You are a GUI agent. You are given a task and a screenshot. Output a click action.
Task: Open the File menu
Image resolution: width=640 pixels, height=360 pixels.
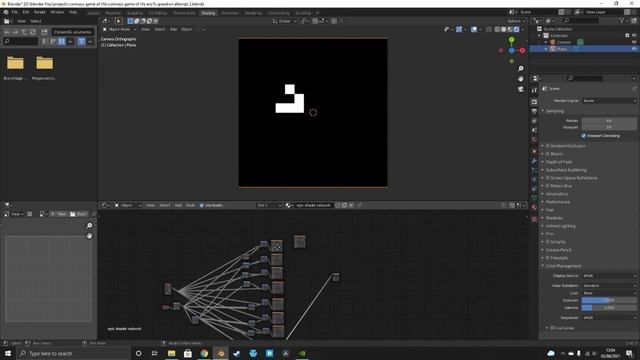tap(15, 12)
